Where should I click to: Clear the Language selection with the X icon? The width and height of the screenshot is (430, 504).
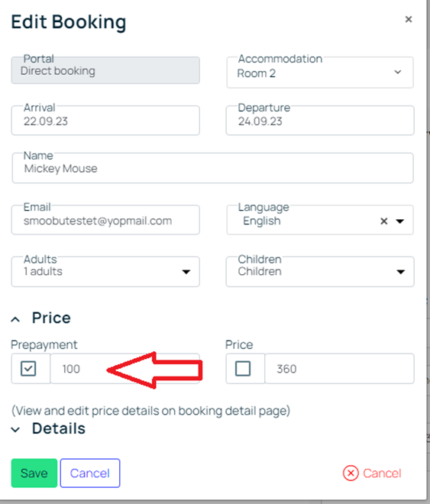pyautogui.click(x=383, y=221)
